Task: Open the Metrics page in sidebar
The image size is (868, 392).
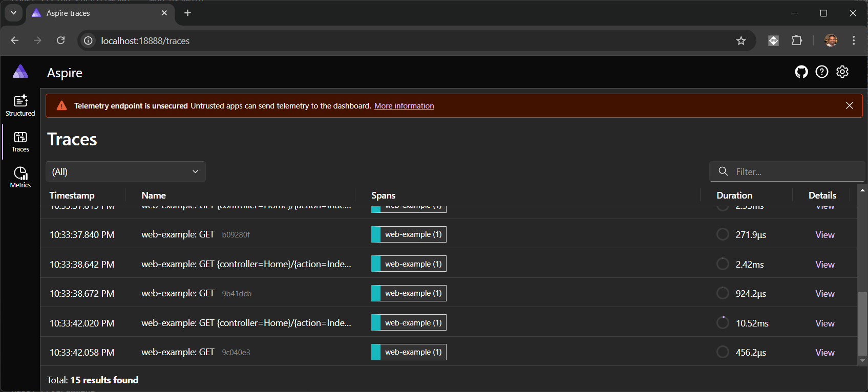Action: pos(20,178)
